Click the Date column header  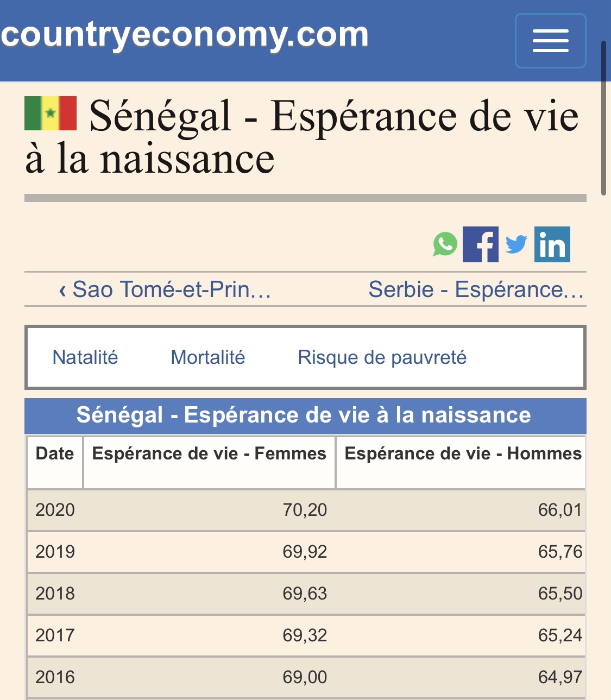[55, 453]
